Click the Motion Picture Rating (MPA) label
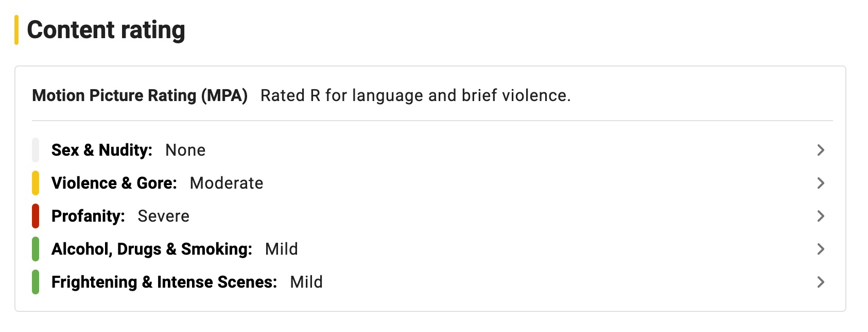This screenshot has height=332, width=868. tap(140, 95)
